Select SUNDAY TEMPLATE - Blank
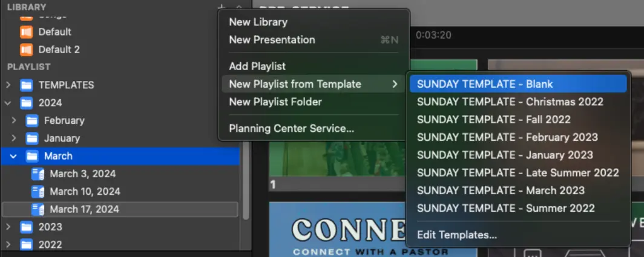This screenshot has width=644, height=257. [x=485, y=84]
